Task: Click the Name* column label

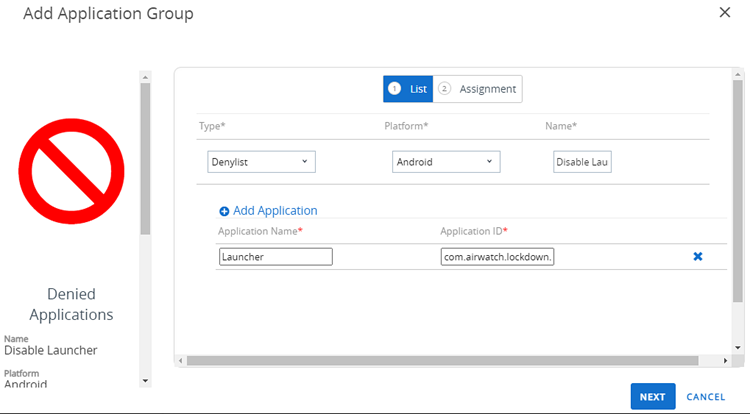Action: (561, 126)
